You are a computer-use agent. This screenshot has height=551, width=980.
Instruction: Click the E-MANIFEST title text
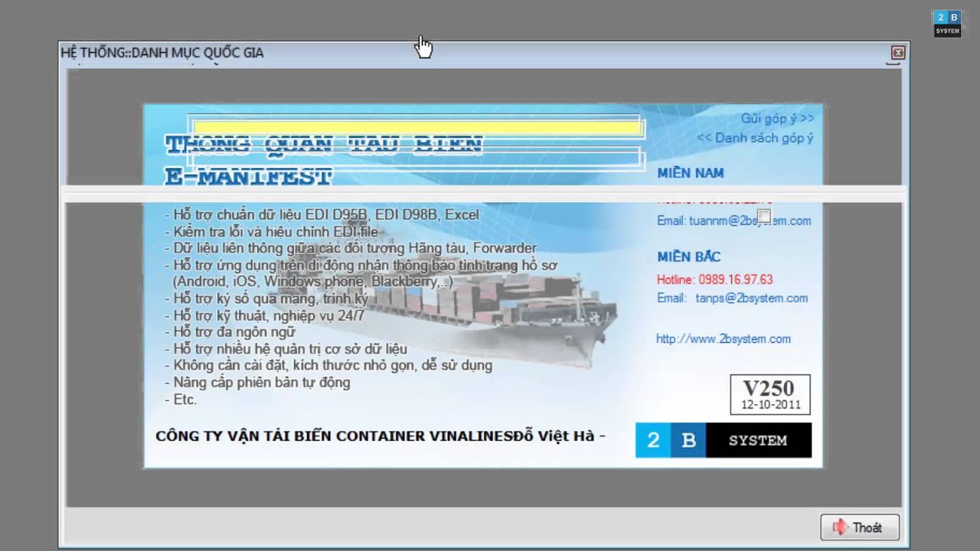pos(248,177)
